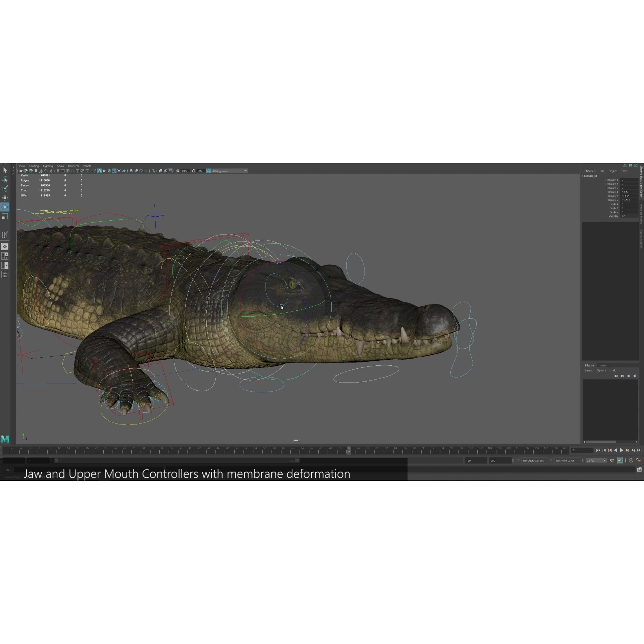Click the Select camera icon in panel toolbar

[x=21, y=171]
